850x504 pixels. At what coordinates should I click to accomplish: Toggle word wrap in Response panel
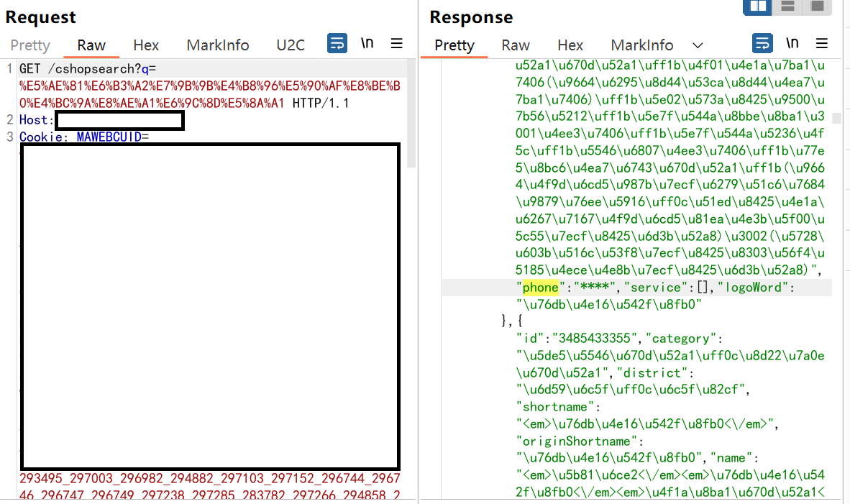[762, 44]
